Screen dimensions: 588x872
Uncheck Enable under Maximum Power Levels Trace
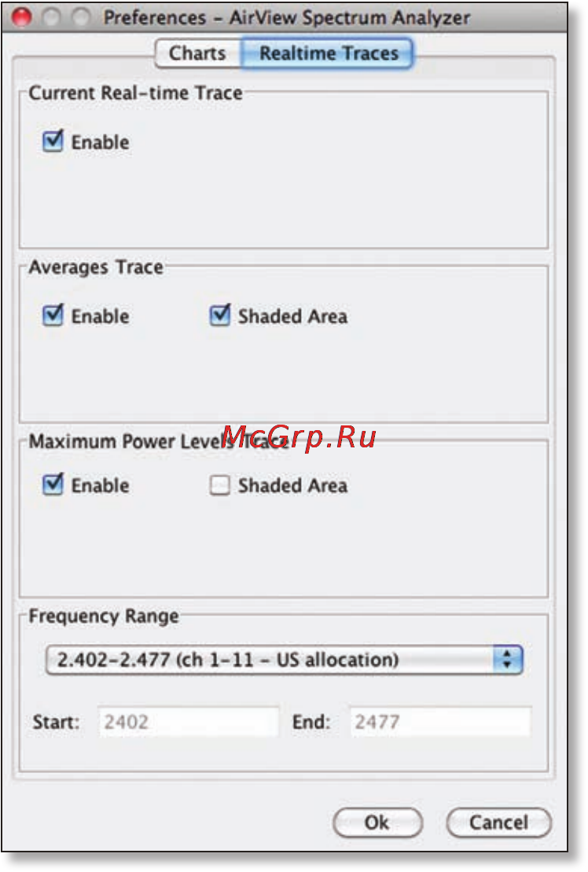[x=53, y=484]
